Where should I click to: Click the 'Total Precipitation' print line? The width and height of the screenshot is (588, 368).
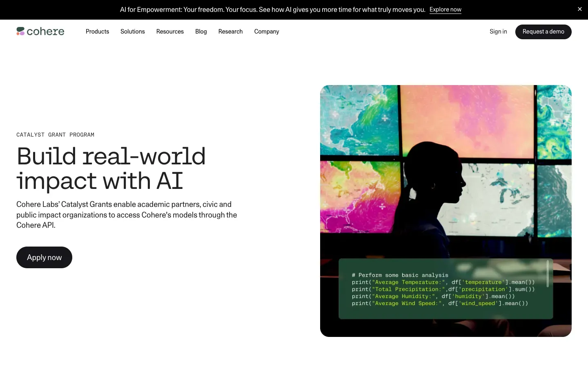(x=443, y=289)
